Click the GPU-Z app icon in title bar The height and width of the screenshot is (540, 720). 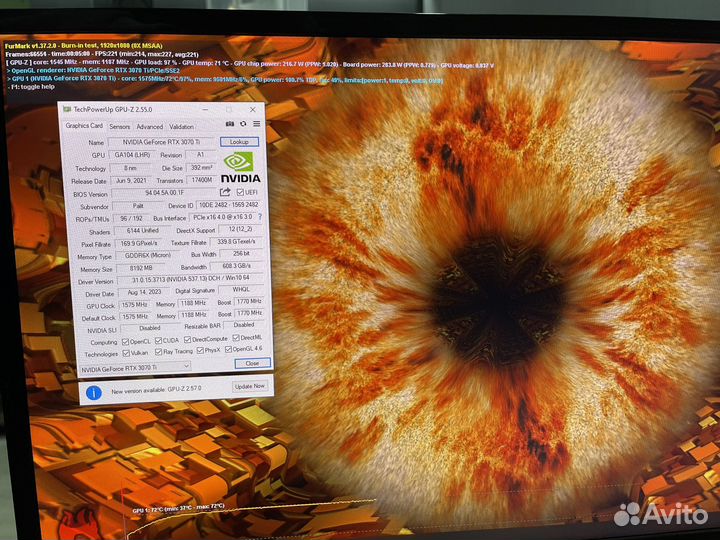tap(67, 109)
